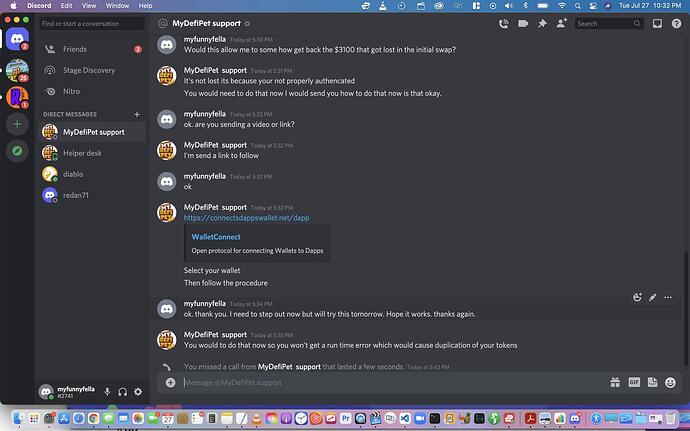Open more options for hovered message
Image resolution: width=690 pixels, height=431 pixels.
668,297
